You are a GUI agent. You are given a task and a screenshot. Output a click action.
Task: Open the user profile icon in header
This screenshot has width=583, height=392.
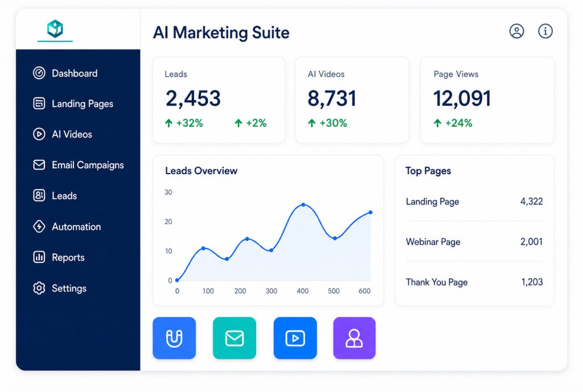pyautogui.click(x=516, y=31)
